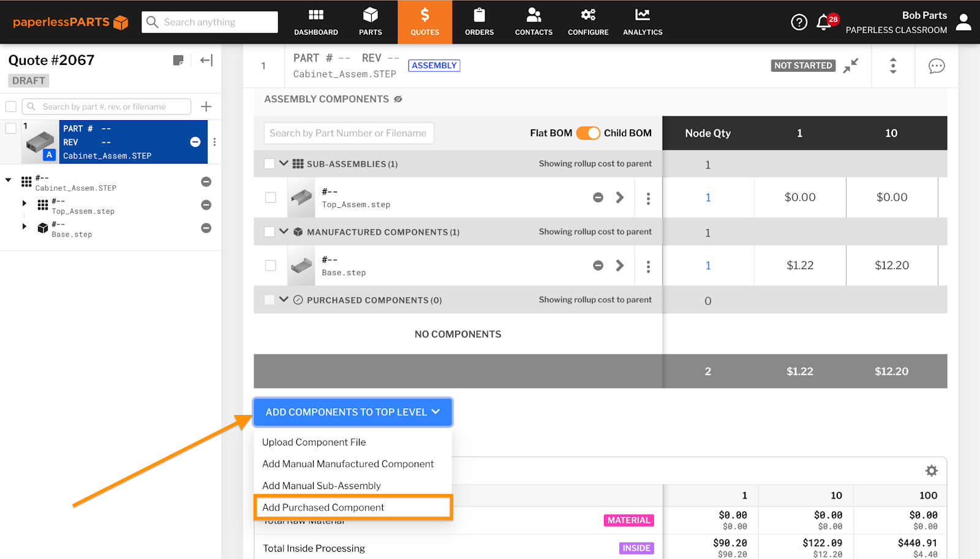This screenshot has height=559, width=980.
Task: Click the DRAFT status badge
Action: pos(29,80)
